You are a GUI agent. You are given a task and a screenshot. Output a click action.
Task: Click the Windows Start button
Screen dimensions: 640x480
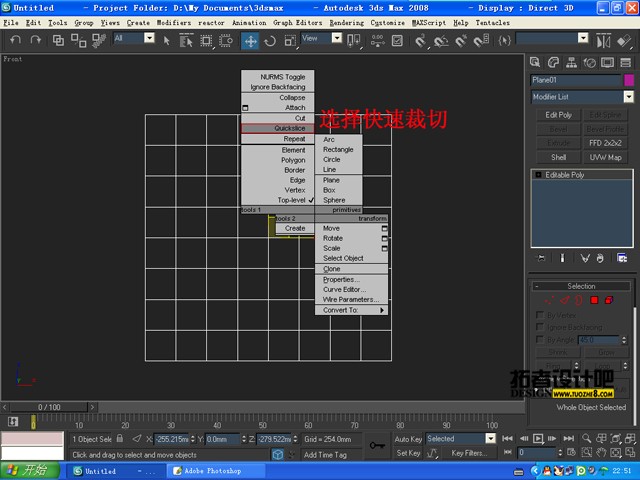point(29,471)
